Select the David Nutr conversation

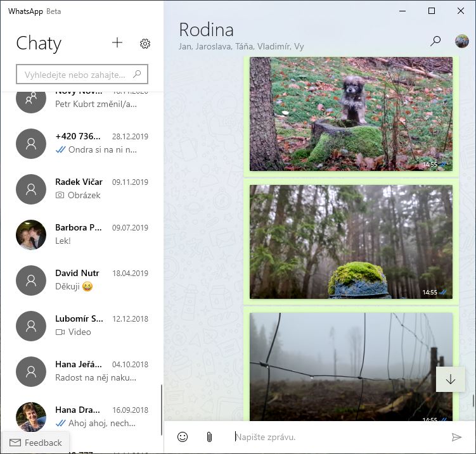pos(82,281)
